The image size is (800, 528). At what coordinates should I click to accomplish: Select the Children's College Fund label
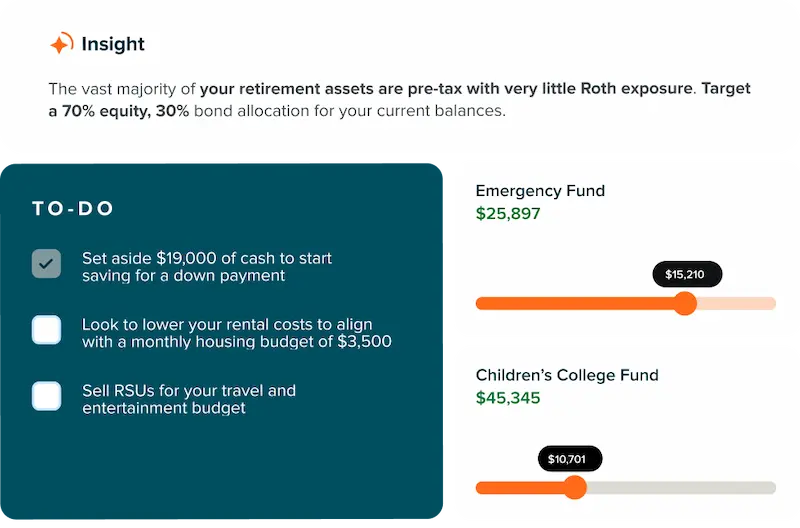point(567,375)
